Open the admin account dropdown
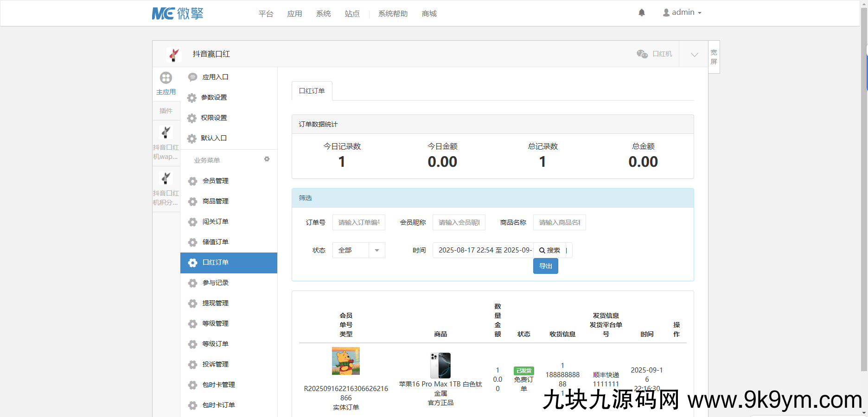The image size is (868, 417). (682, 12)
